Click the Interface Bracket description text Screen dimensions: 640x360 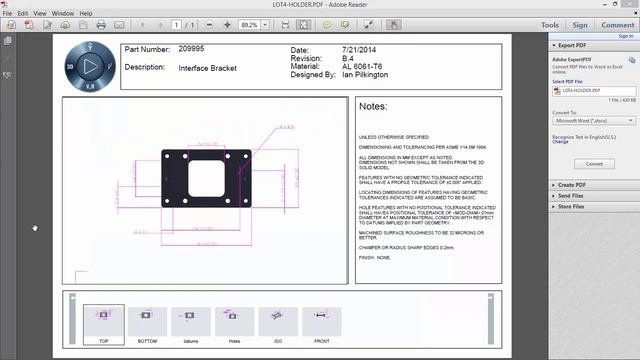[207, 68]
